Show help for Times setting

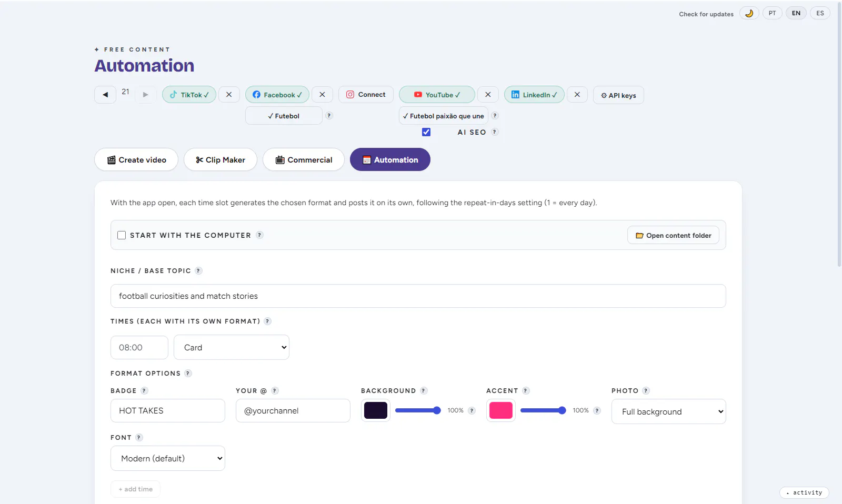pyautogui.click(x=267, y=321)
